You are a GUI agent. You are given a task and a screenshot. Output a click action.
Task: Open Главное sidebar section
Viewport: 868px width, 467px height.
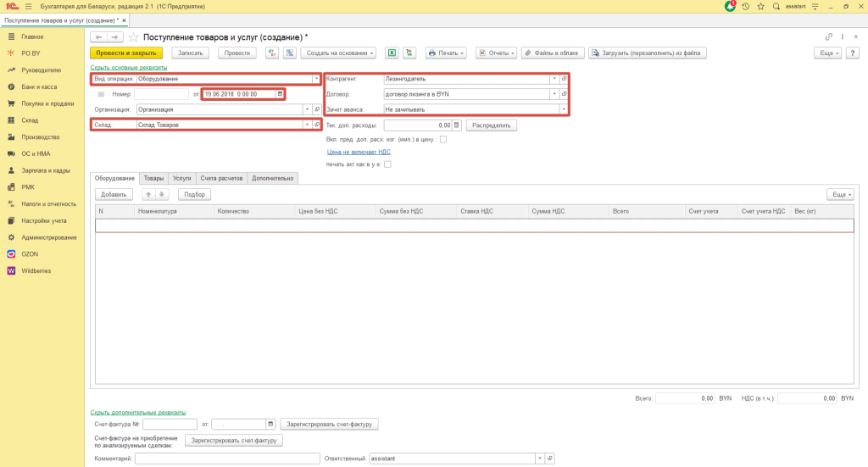coord(32,36)
